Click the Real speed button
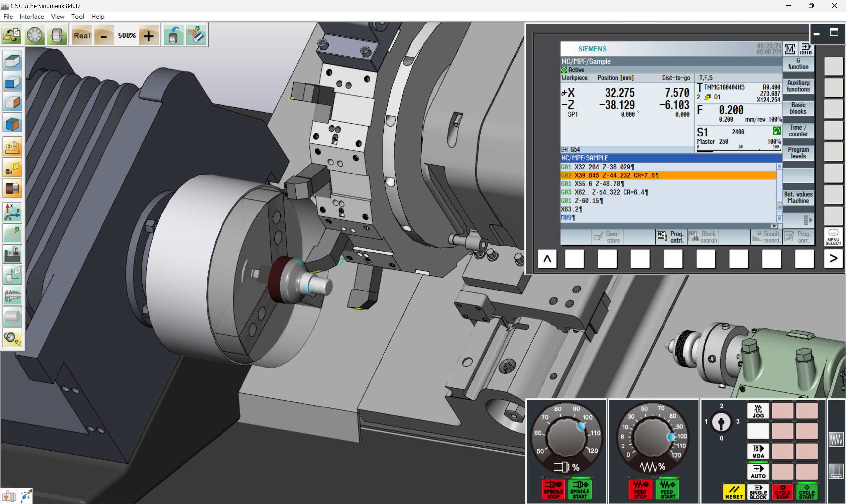This screenshot has width=846, height=504. click(82, 36)
